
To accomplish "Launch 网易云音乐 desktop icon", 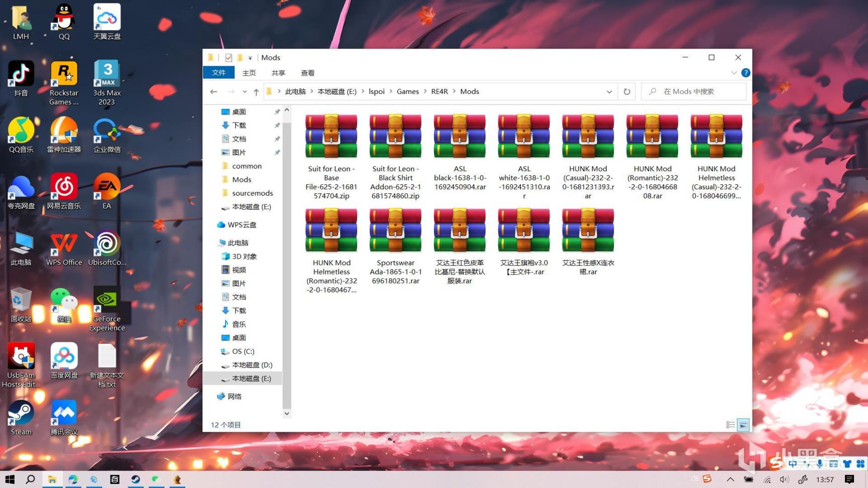I will coord(64,191).
